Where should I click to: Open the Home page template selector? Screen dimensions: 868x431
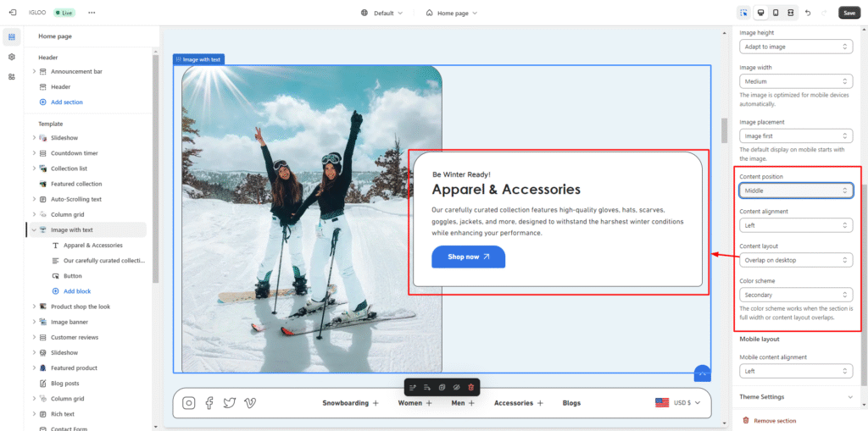coord(451,13)
